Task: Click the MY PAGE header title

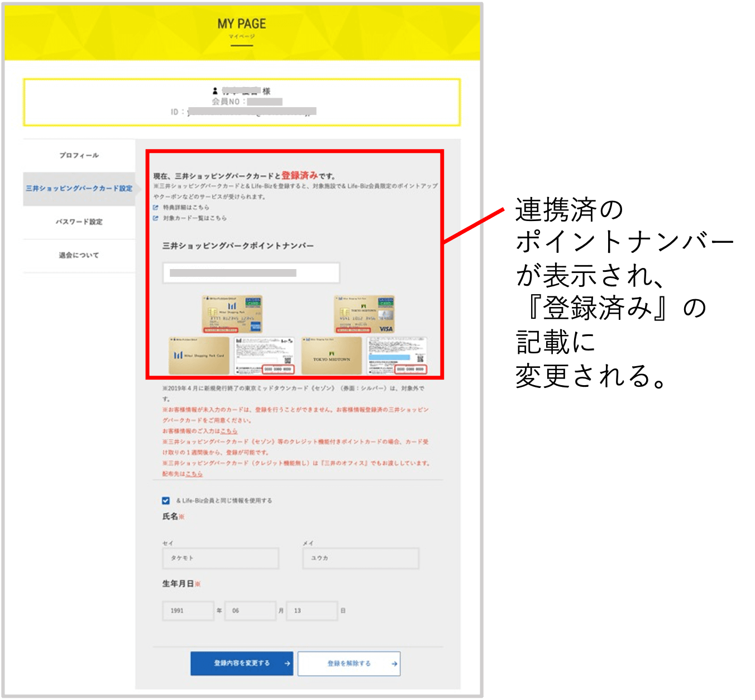Action: (242, 24)
